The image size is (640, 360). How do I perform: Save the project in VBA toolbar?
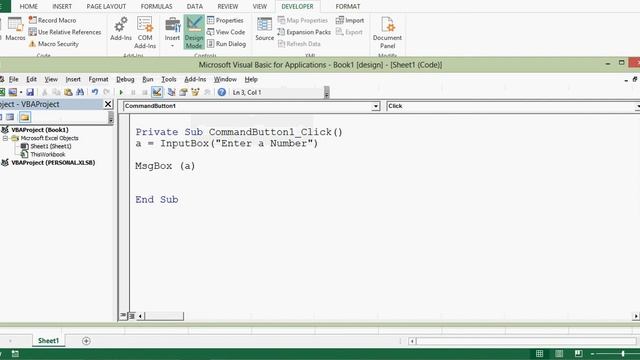[30, 92]
